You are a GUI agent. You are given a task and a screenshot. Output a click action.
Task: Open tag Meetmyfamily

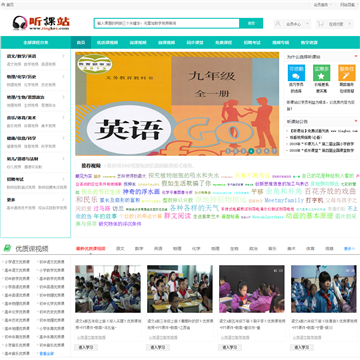[x=284, y=200]
